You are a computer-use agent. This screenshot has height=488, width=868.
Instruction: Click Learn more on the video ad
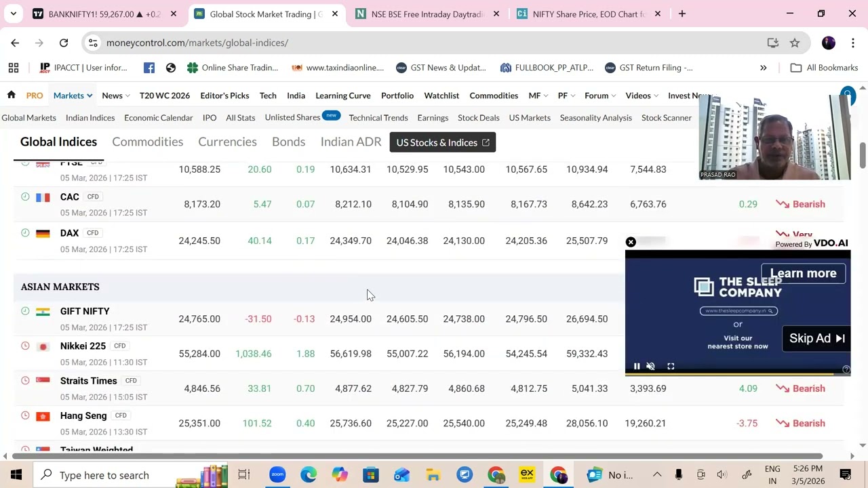click(803, 273)
